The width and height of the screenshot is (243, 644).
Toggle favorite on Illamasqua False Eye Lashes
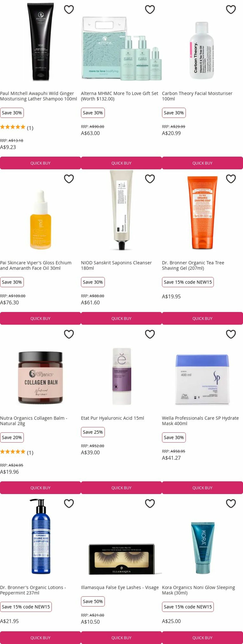tap(150, 503)
